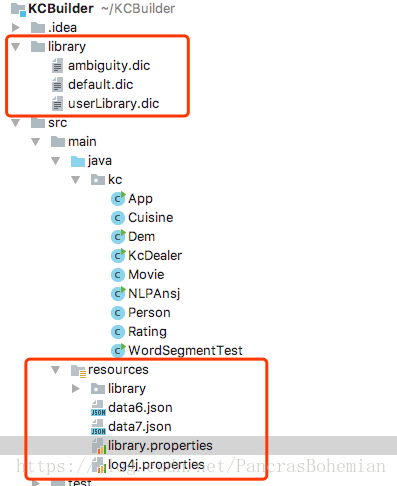This screenshot has height=486, width=397.
Task: Select the java folder label
Action: pyautogui.click(x=100, y=161)
